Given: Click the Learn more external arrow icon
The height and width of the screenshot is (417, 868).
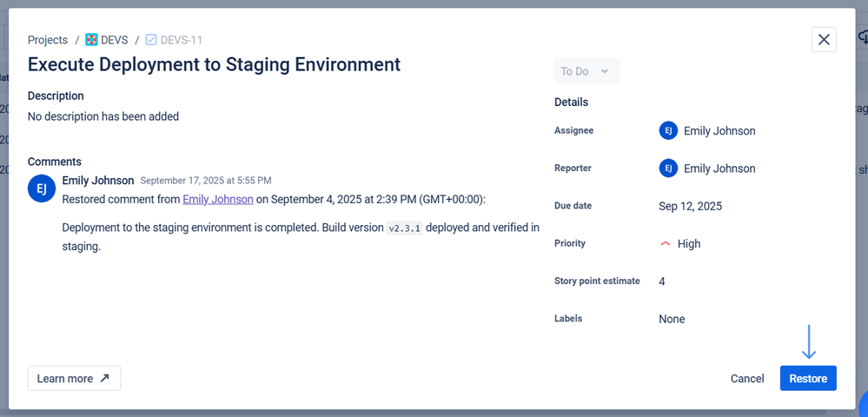Looking at the screenshot, I should pos(105,379).
